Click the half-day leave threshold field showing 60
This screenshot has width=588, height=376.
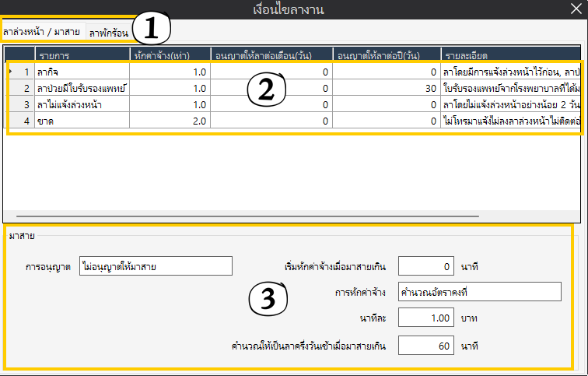[x=426, y=345]
